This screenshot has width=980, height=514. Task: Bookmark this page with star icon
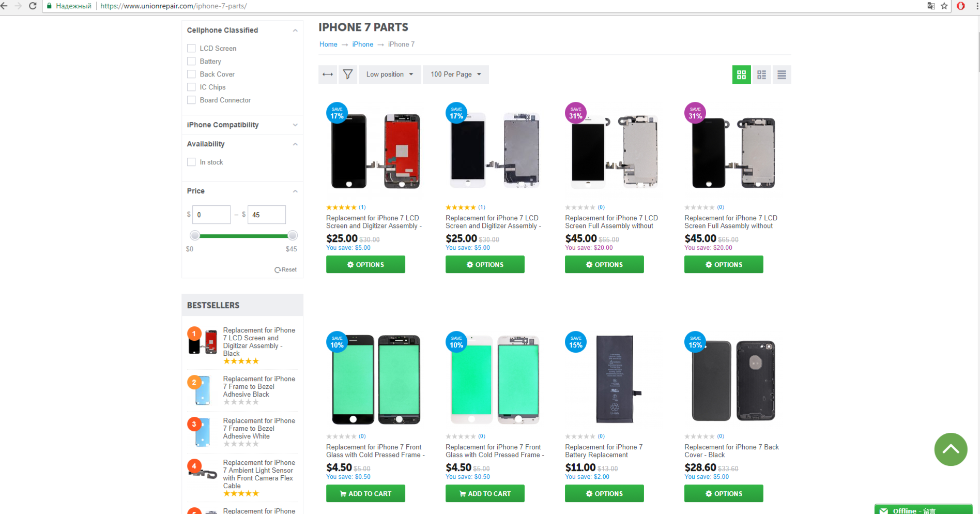(x=944, y=6)
